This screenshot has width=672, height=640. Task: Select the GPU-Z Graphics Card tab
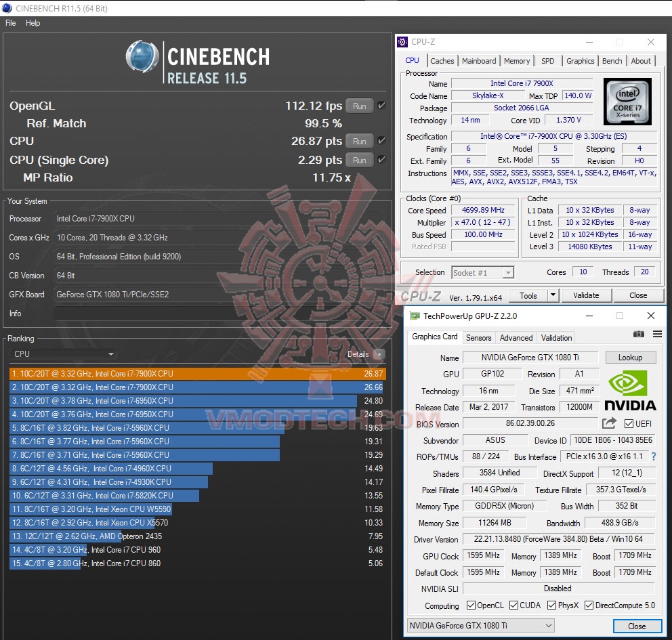[435, 337]
